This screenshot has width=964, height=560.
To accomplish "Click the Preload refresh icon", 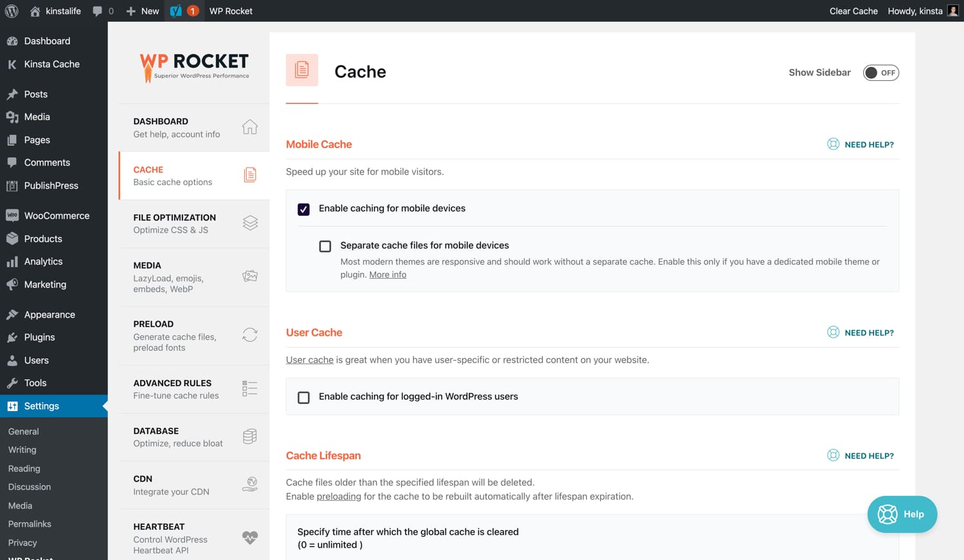I will click(250, 335).
